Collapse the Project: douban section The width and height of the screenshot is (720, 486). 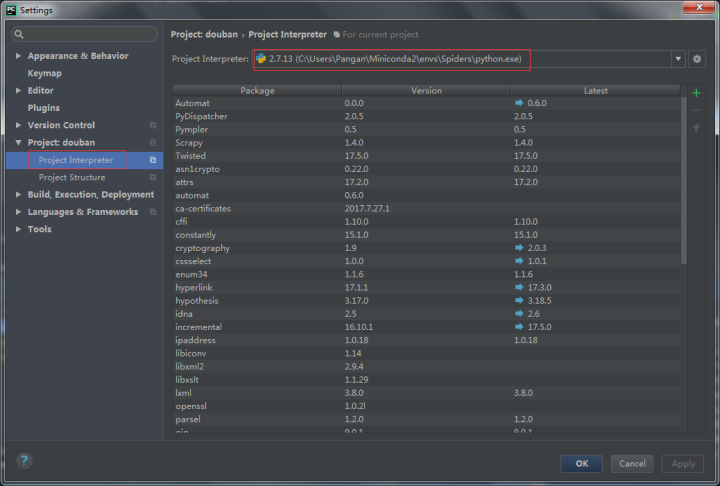pos(18,142)
